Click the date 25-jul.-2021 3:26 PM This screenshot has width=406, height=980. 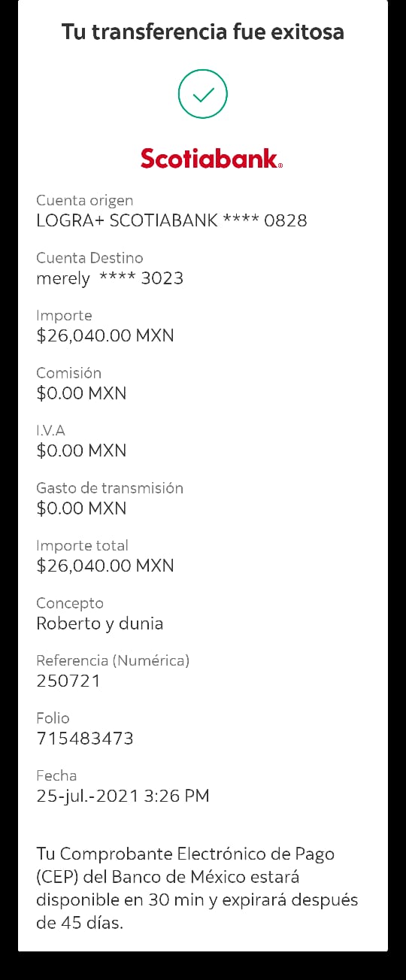123,796
